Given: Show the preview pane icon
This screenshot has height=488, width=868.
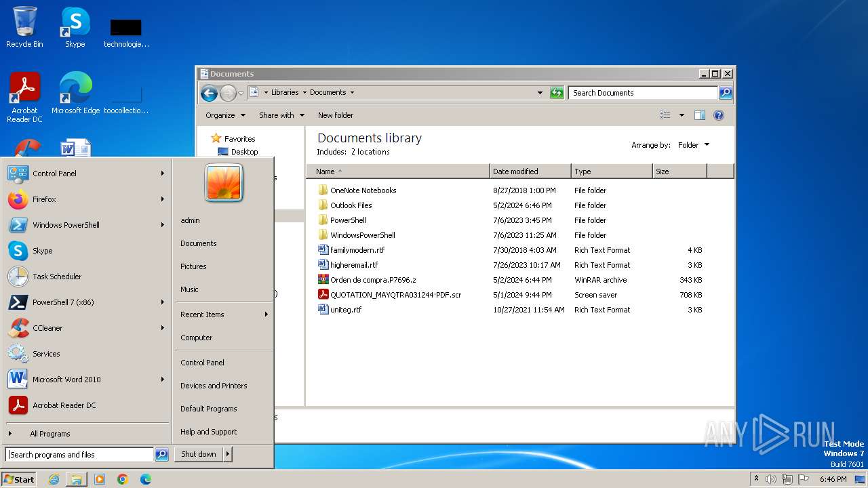Looking at the screenshot, I should point(700,115).
